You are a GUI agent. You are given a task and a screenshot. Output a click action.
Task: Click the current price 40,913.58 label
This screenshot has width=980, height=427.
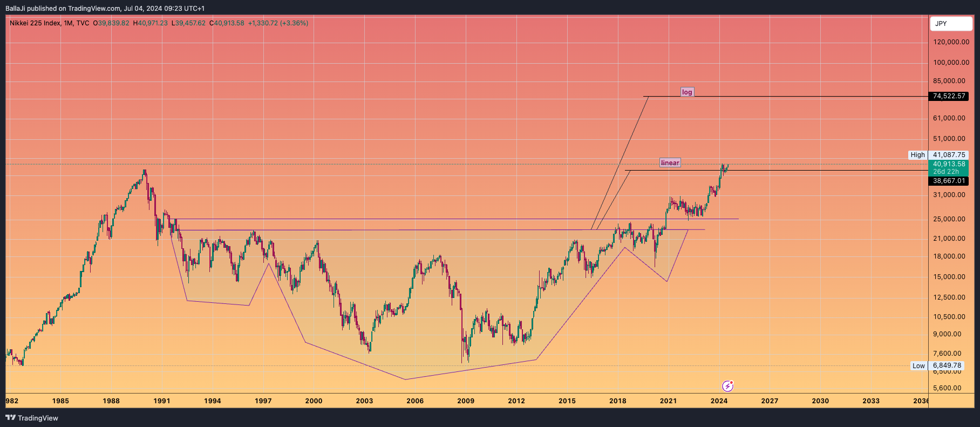tap(949, 164)
